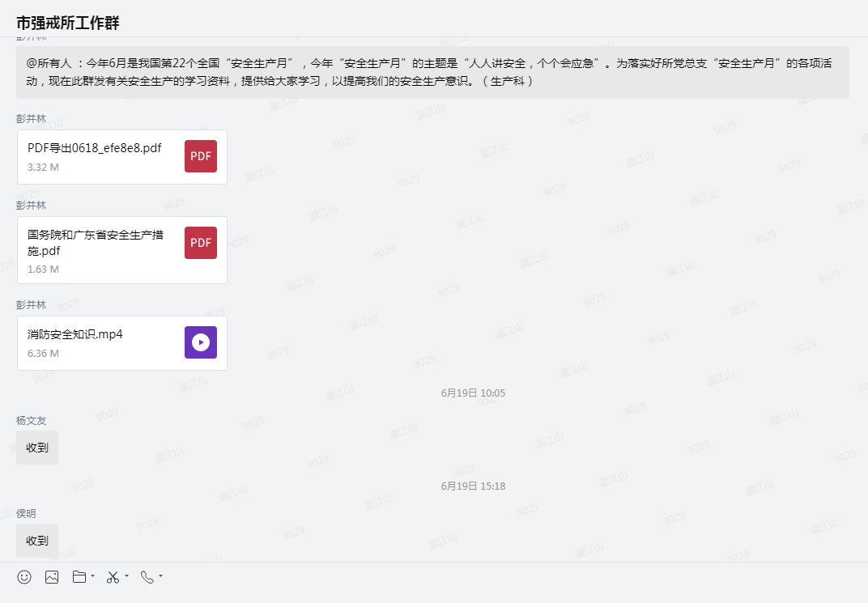The width and height of the screenshot is (868, 603).
Task: Select 杨文友's 收到 message bubble
Action: pyautogui.click(x=37, y=447)
